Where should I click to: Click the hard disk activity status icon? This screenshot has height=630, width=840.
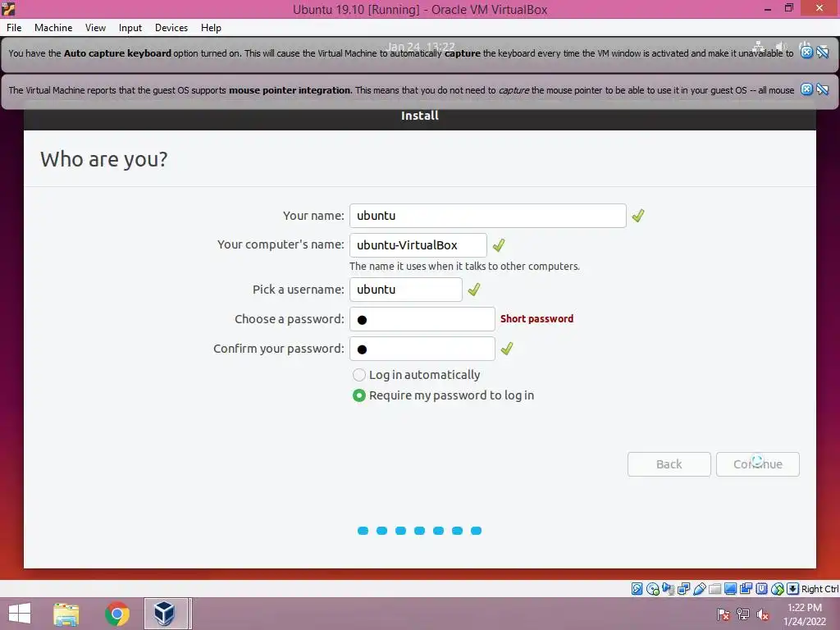[x=637, y=589]
